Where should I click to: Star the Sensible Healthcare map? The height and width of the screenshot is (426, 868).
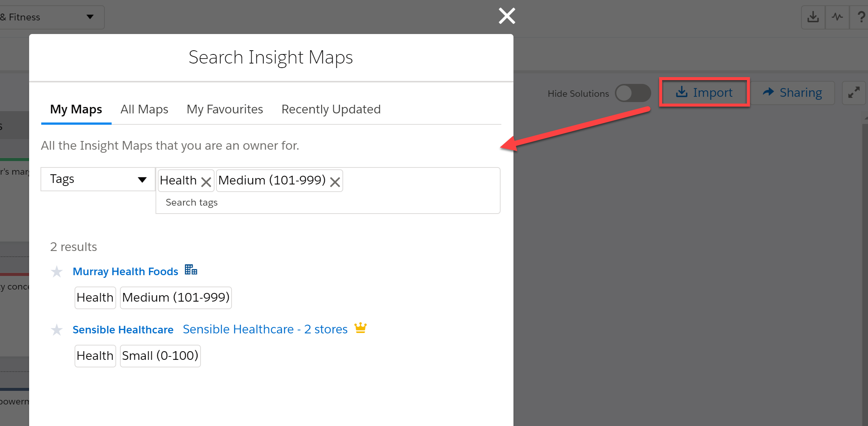(x=57, y=330)
